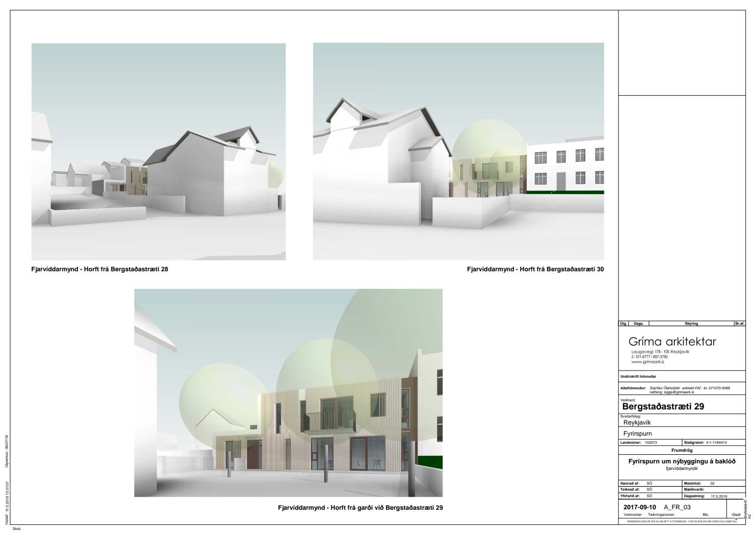Click the Dagsetning date 17.5.2019
The height and width of the screenshot is (535, 756).
pos(719,496)
